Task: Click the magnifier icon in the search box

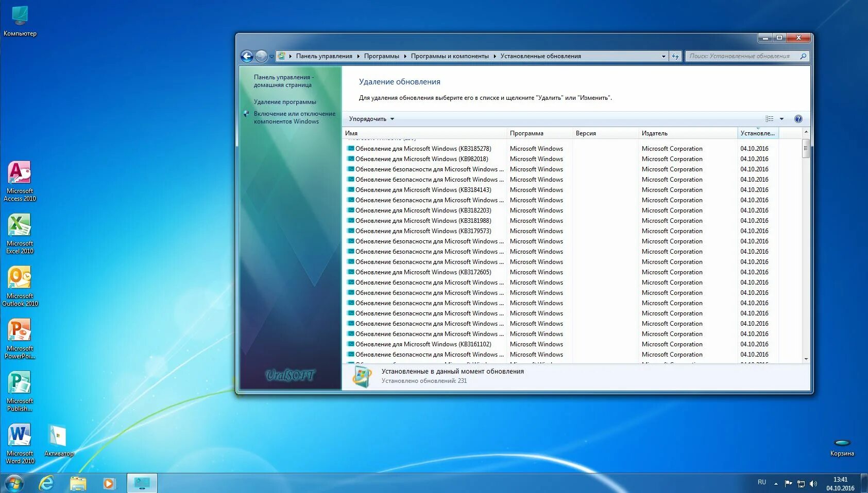Action: coord(803,56)
